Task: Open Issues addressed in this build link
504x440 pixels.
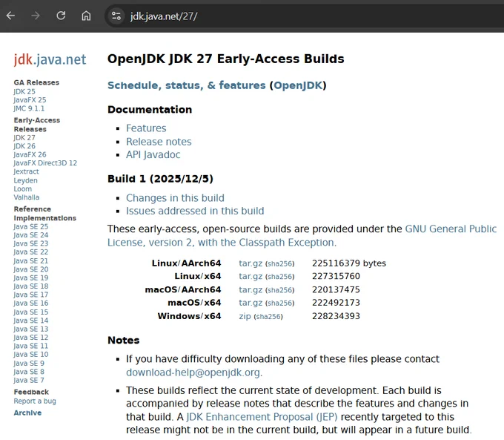Action: click(195, 211)
